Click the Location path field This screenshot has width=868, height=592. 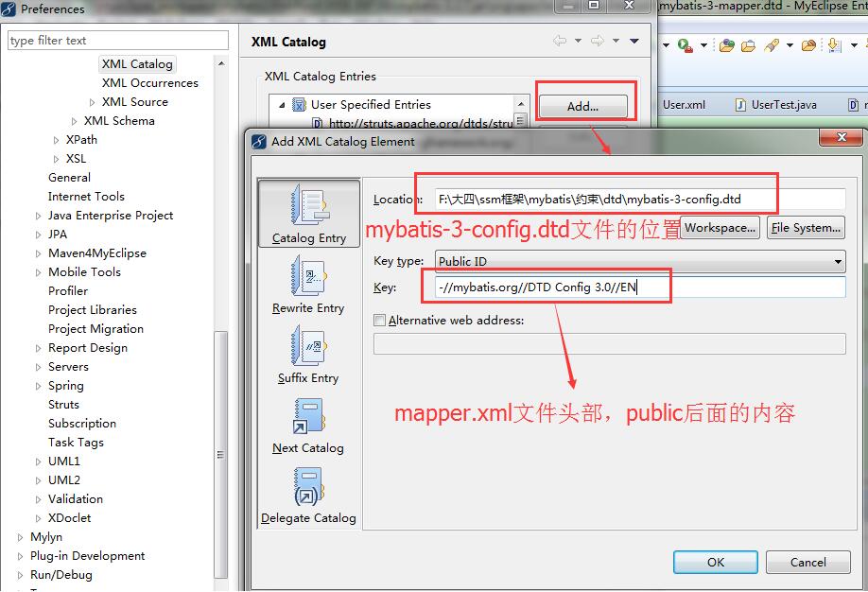640,199
